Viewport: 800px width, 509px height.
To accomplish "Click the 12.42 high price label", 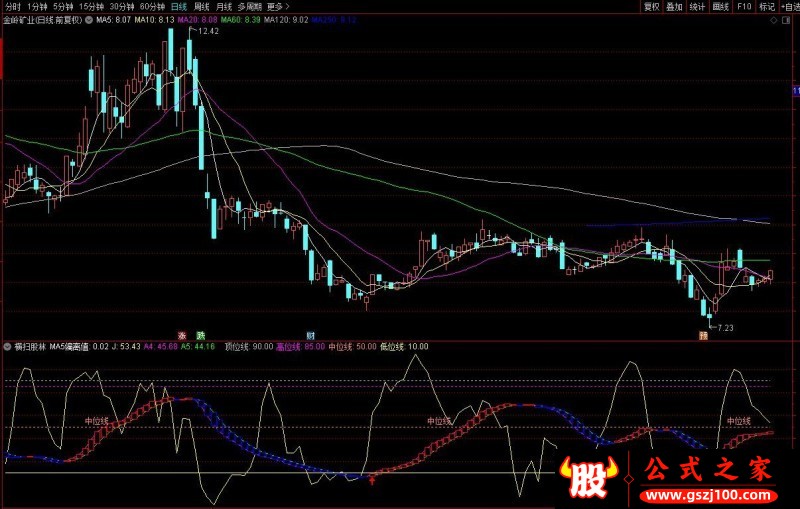I will pos(207,32).
